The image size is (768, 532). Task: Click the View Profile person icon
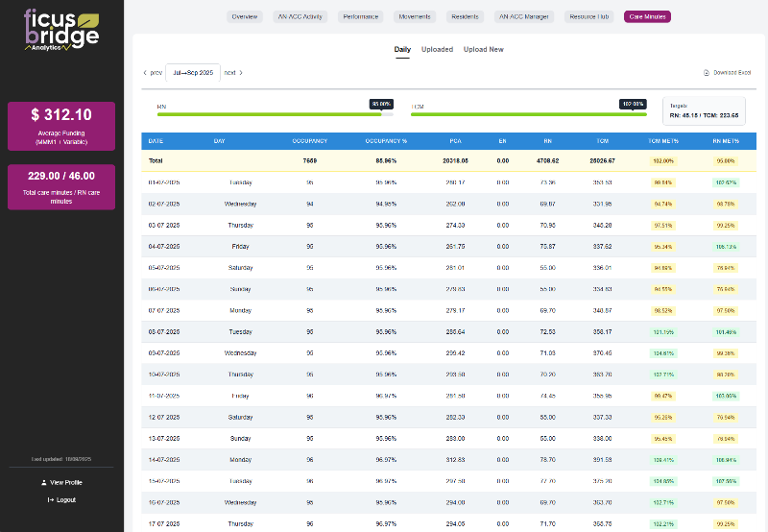coord(43,482)
